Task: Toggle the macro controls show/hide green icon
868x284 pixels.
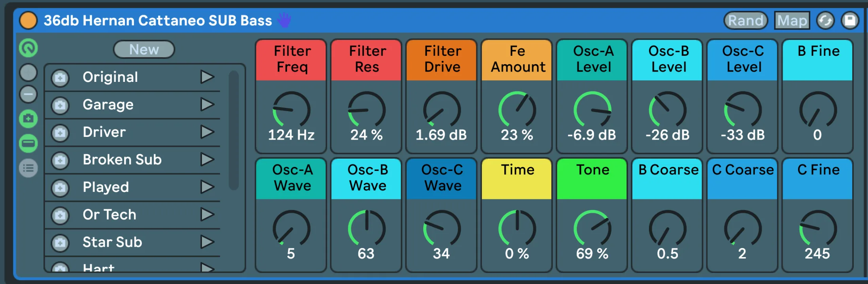Action: [x=28, y=48]
